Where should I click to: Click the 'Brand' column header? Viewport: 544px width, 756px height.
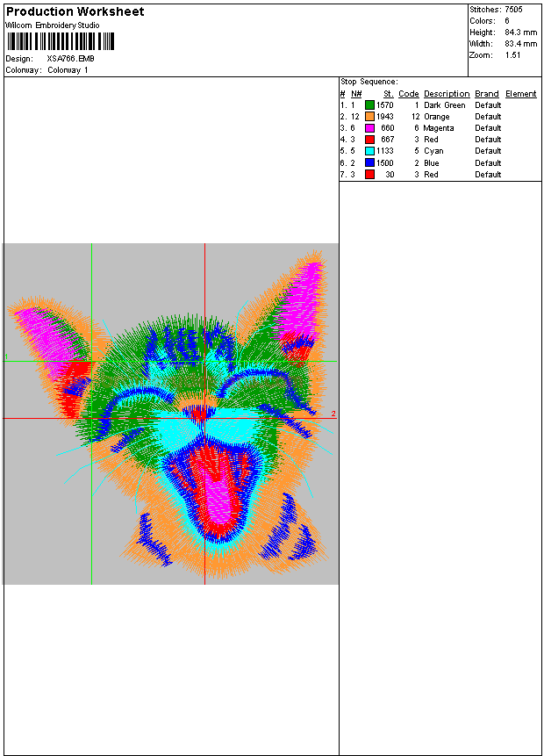(487, 94)
